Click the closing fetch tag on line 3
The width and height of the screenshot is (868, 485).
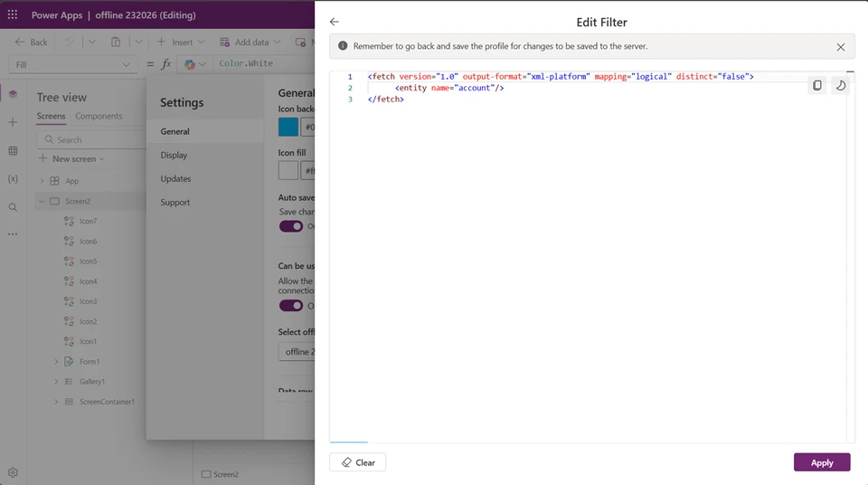click(x=386, y=100)
